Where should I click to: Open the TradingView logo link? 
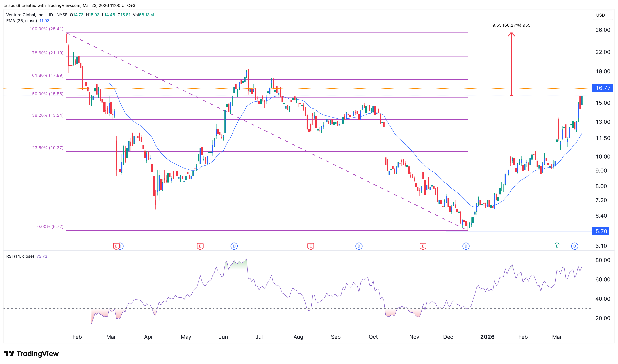tap(31, 353)
